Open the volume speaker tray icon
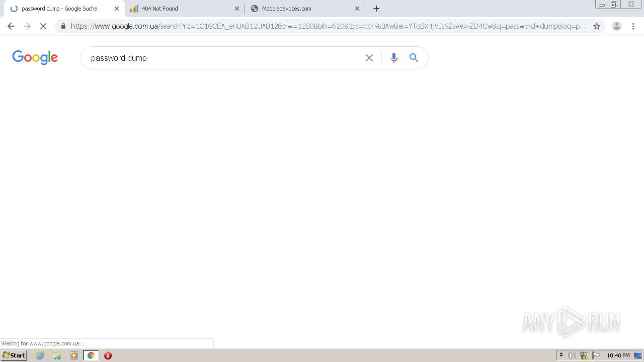The height and width of the screenshot is (362, 644). pos(572,355)
